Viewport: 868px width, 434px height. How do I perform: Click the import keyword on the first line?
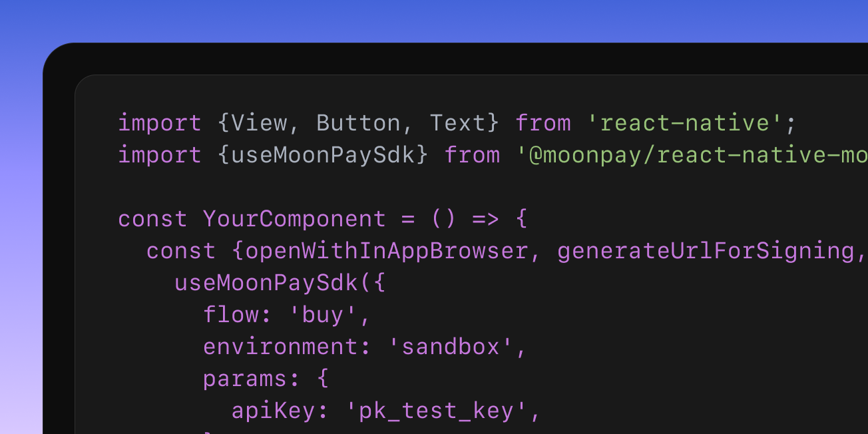(160, 123)
